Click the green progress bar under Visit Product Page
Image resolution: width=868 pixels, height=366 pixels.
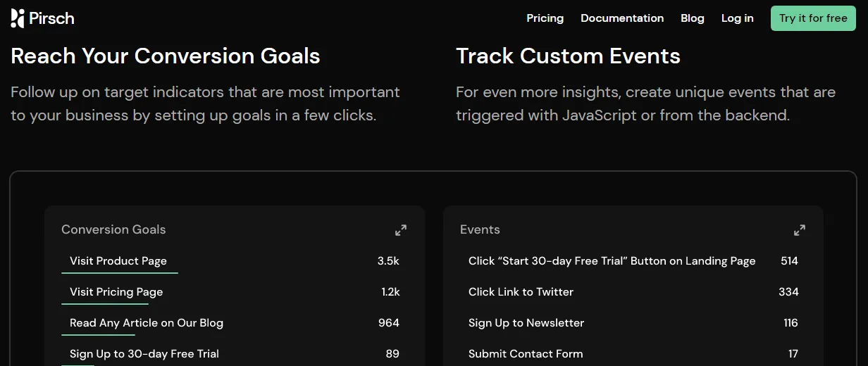coord(120,272)
